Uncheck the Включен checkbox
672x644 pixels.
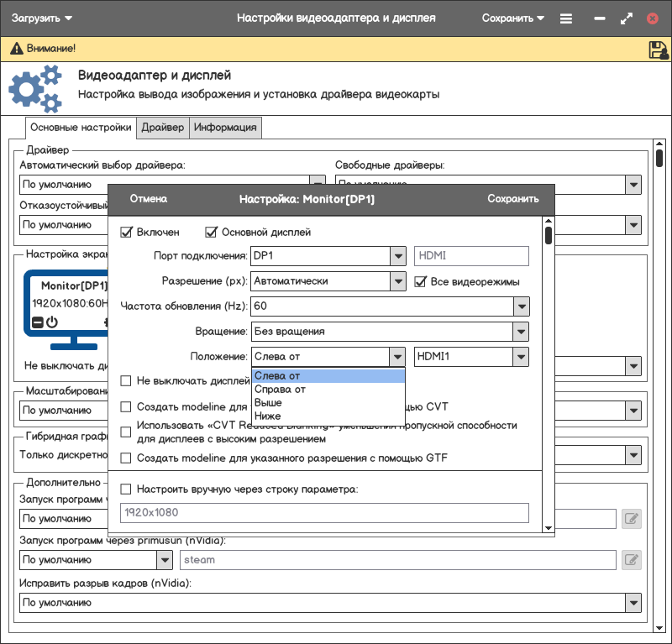(127, 232)
